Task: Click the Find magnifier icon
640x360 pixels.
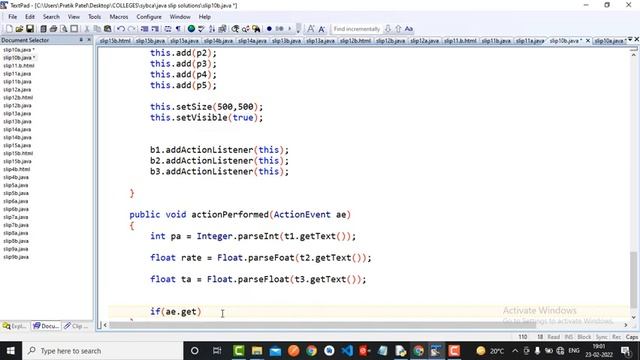Action: tap(235, 29)
